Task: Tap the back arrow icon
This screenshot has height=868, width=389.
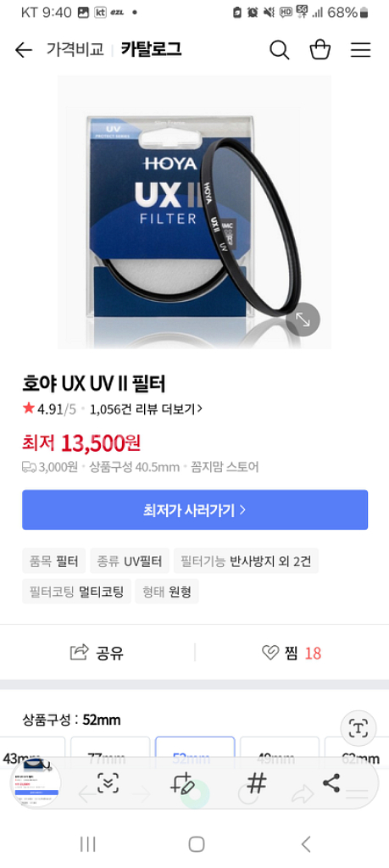Action: [x=23, y=50]
